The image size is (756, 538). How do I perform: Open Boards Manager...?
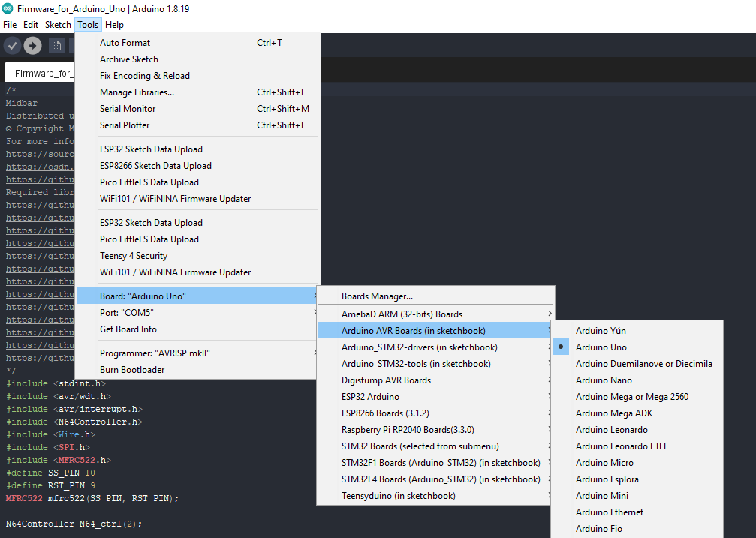click(435, 296)
